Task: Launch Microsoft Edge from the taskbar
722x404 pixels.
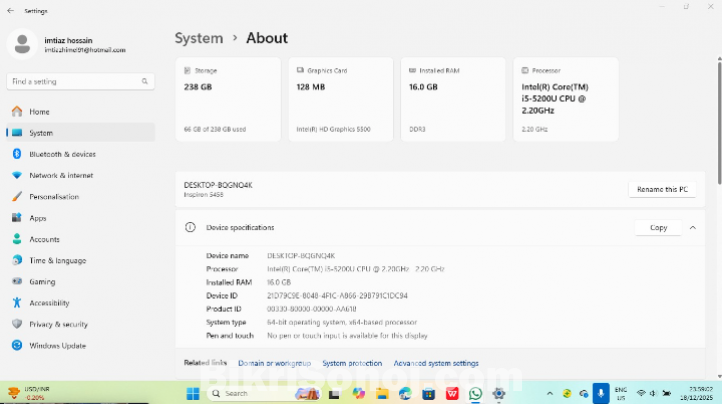Action: 405,393
